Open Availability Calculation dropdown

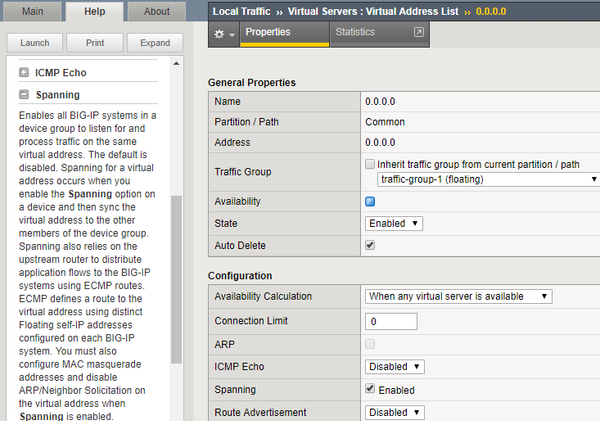[x=458, y=296]
